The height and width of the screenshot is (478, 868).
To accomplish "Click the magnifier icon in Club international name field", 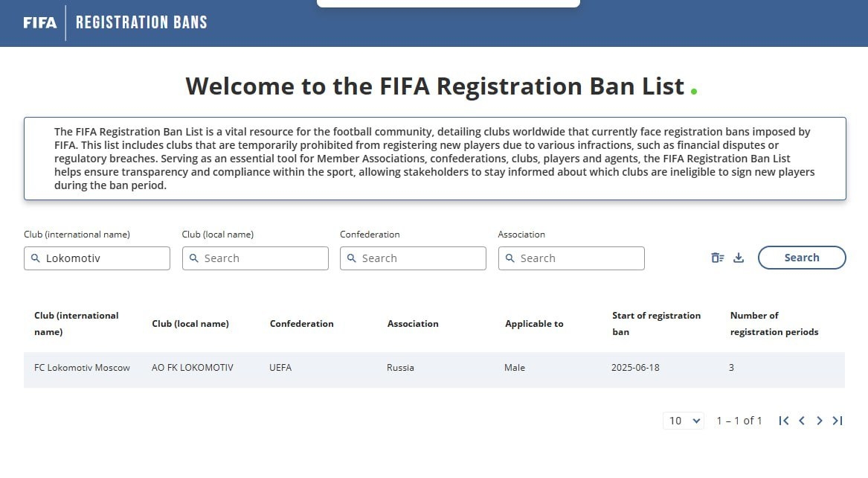I will click(x=35, y=258).
